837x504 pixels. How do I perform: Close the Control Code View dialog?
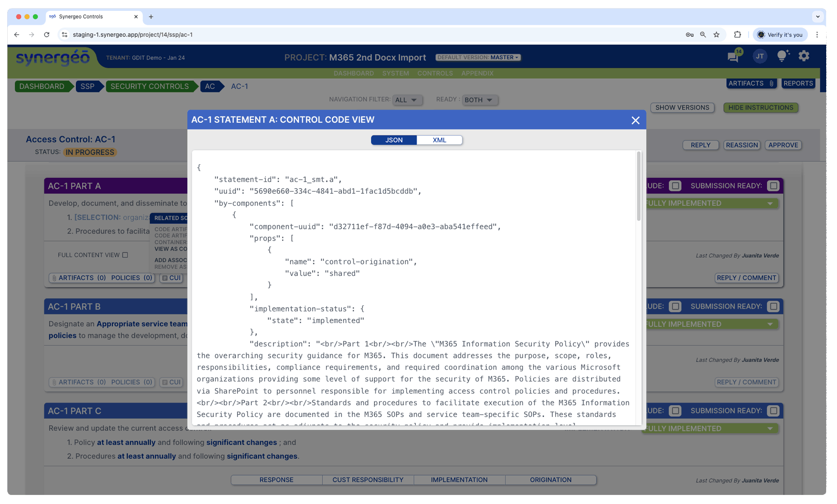point(635,120)
